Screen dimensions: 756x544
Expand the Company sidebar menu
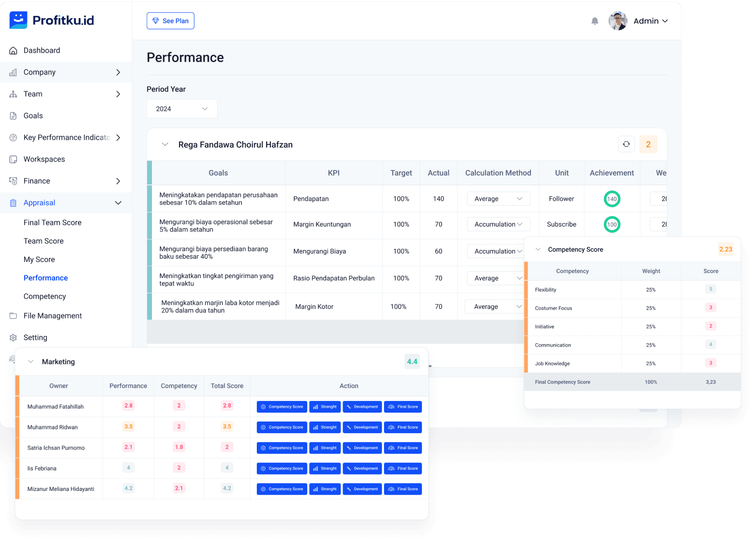(118, 72)
